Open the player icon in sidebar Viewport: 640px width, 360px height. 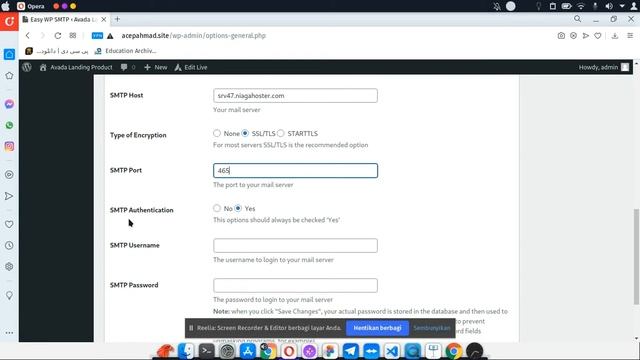point(9,175)
